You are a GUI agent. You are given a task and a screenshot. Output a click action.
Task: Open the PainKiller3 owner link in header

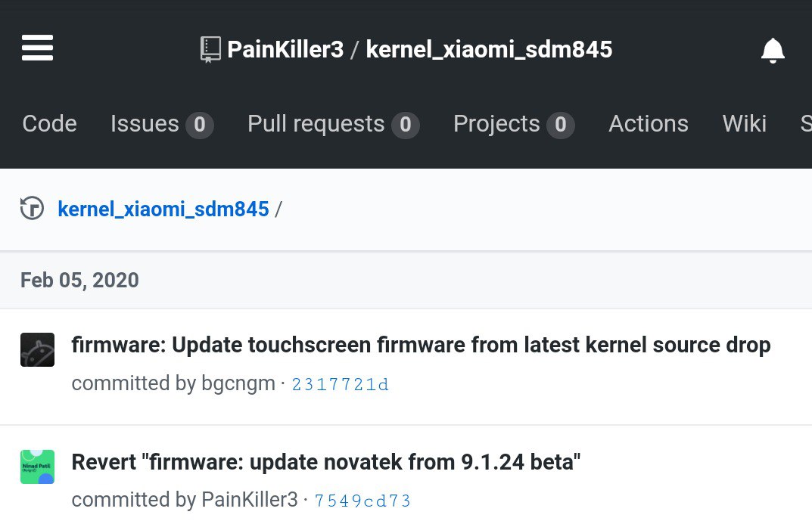(285, 50)
